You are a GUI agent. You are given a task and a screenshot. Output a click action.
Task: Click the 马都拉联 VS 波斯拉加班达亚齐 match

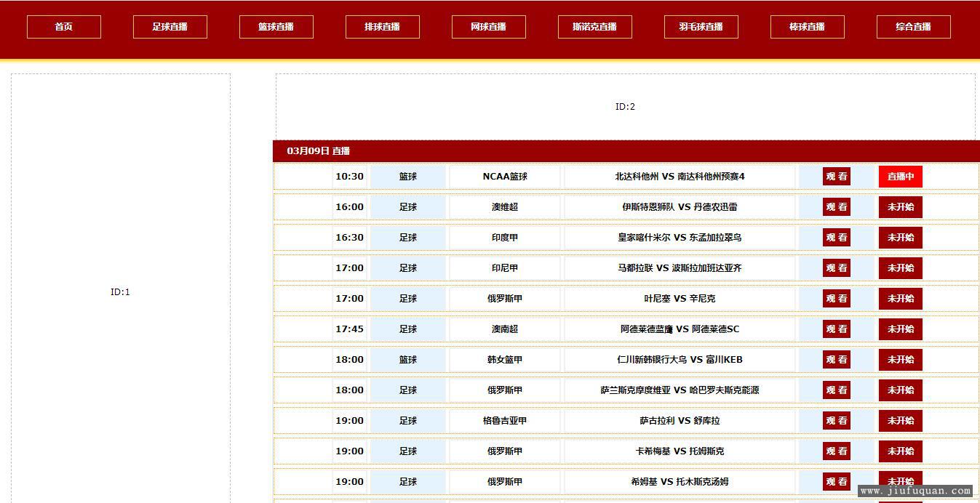[x=680, y=268]
